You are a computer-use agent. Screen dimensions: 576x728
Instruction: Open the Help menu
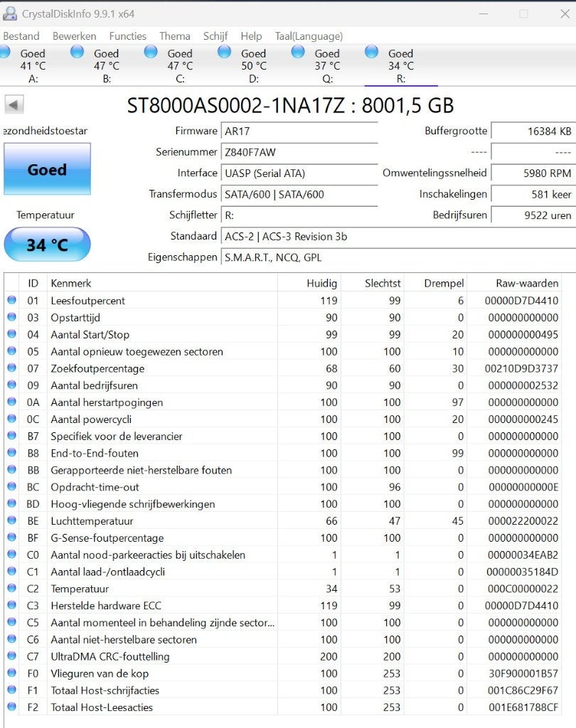coord(251,36)
